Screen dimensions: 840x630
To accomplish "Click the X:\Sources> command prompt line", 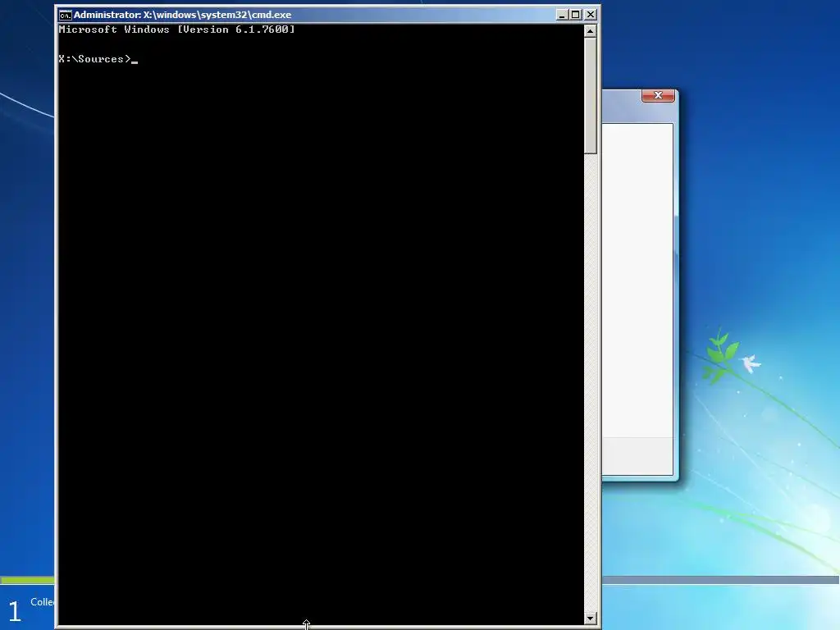I will [98, 59].
